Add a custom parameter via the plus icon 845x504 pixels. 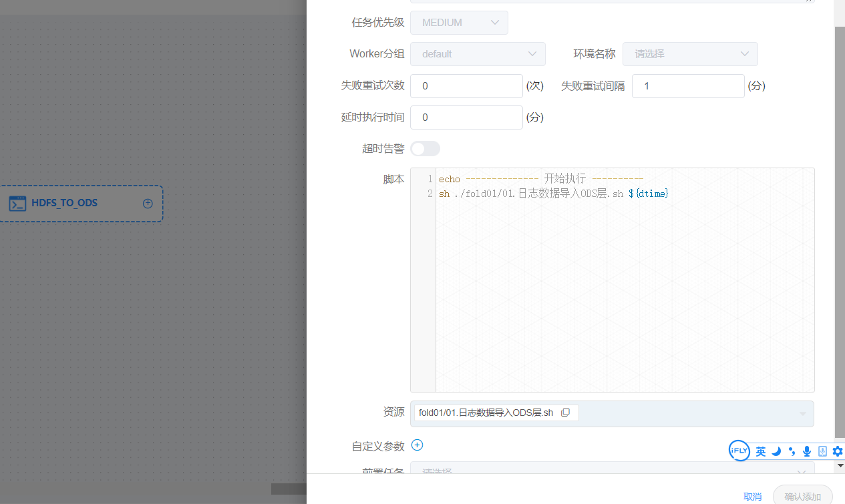click(417, 445)
